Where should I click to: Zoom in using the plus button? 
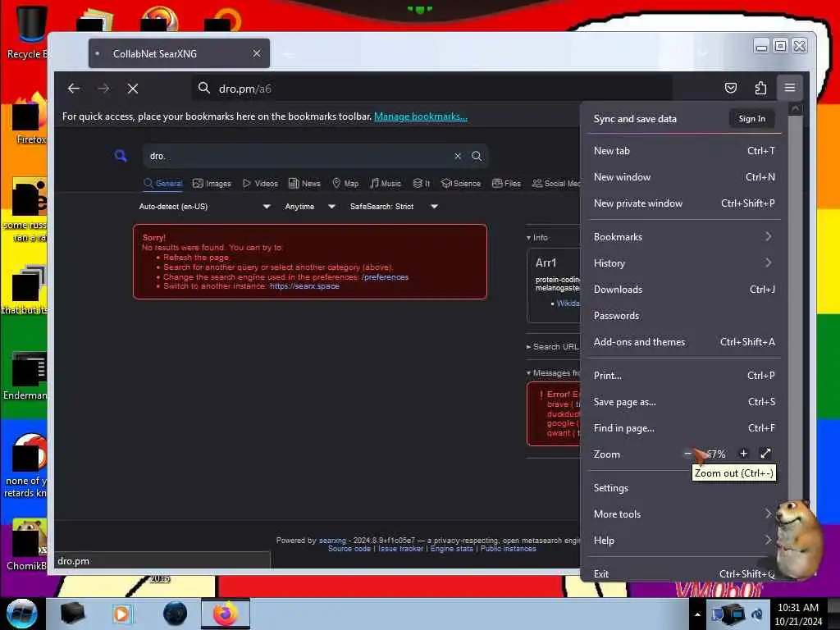743,454
